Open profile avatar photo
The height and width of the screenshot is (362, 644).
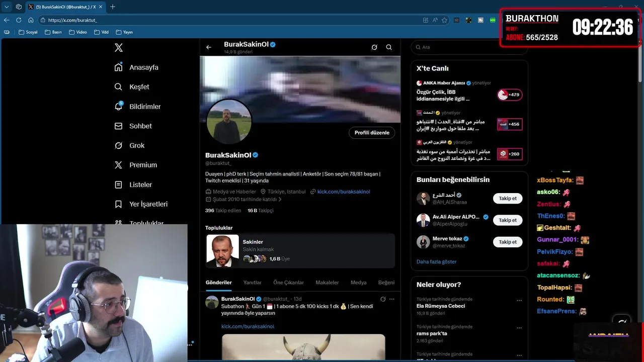(229, 121)
